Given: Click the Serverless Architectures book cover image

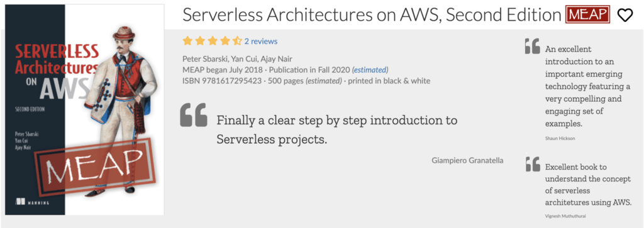Looking at the screenshot, I should click(85, 109).
